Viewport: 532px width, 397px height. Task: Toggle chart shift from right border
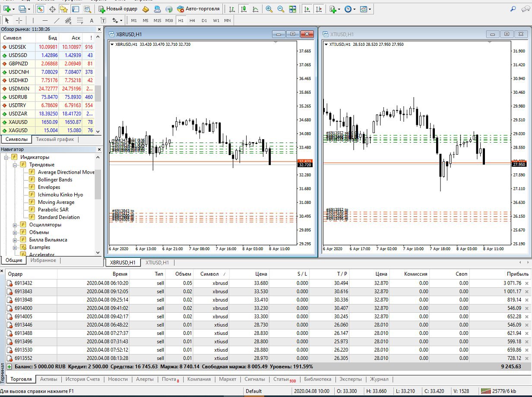tap(319, 9)
